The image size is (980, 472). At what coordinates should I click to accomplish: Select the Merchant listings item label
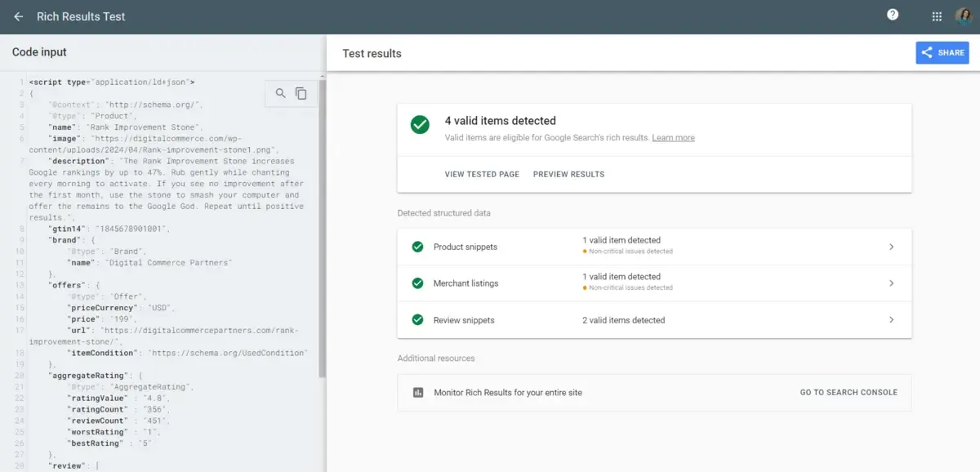(x=465, y=283)
